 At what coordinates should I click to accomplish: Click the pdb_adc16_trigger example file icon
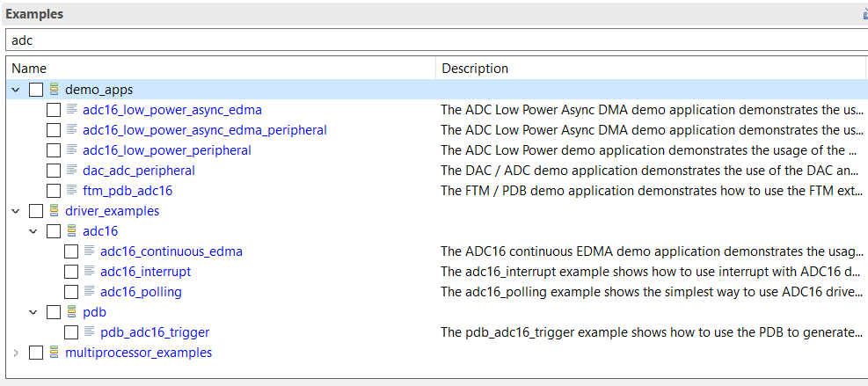pos(89,332)
